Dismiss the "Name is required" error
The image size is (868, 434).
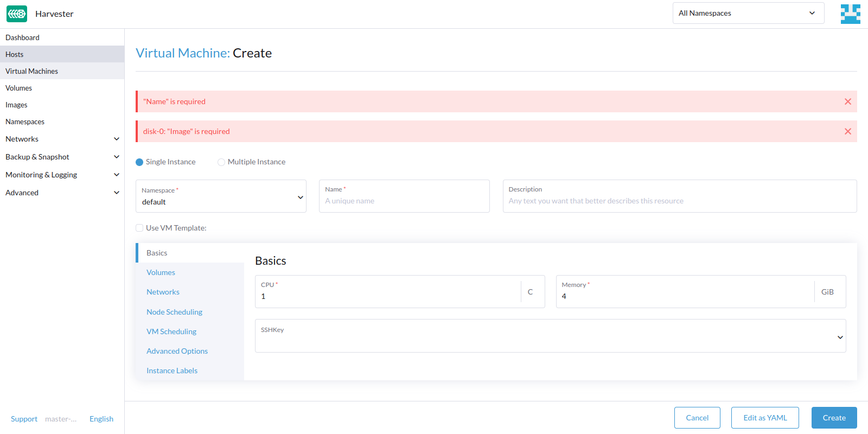click(847, 101)
